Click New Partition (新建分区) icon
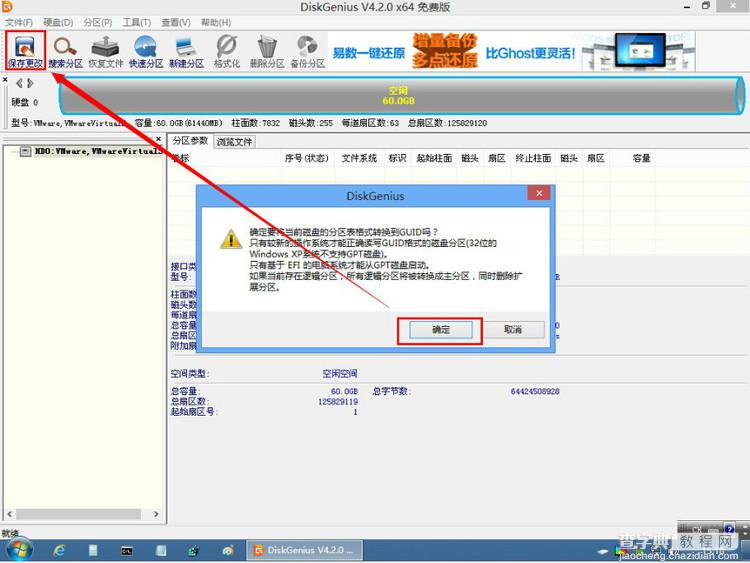 (x=187, y=50)
